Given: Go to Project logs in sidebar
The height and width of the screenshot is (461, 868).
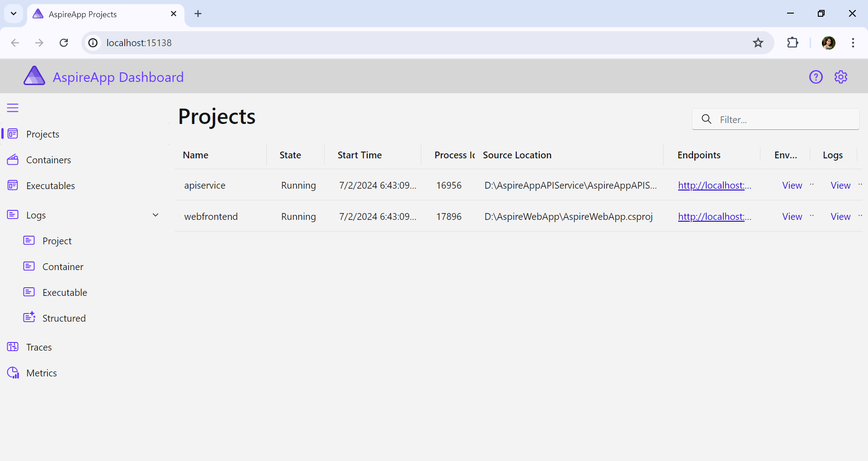Looking at the screenshot, I should pos(57,241).
